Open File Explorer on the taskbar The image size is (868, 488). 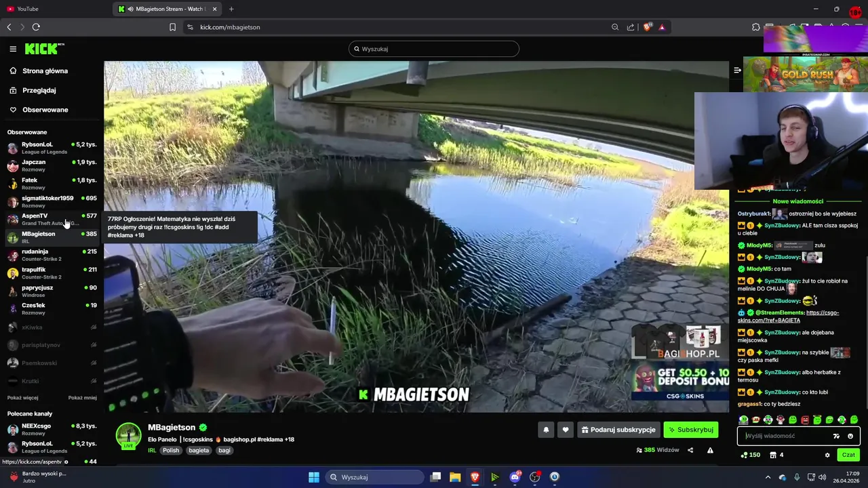pos(455,477)
